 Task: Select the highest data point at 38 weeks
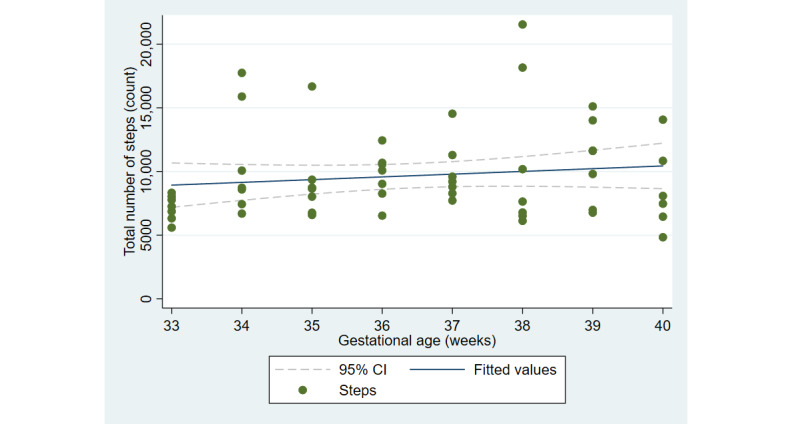click(522, 24)
